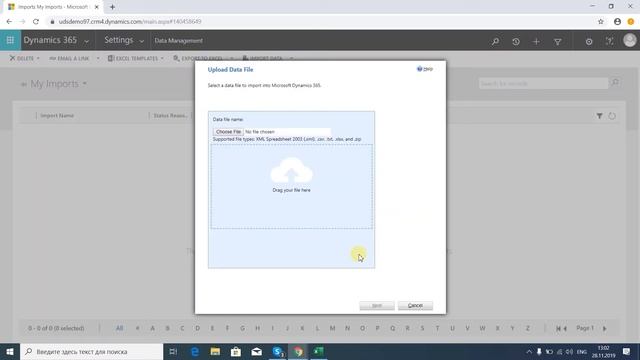Viewport: 640px width, 360px height.
Task: Bookmark this page with the star icon
Action: pyautogui.click(x=601, y=22)
